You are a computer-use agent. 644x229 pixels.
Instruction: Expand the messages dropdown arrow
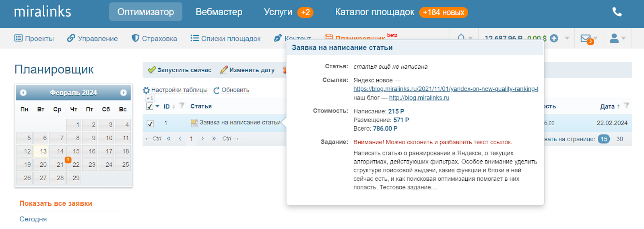[x=596, y=39]
